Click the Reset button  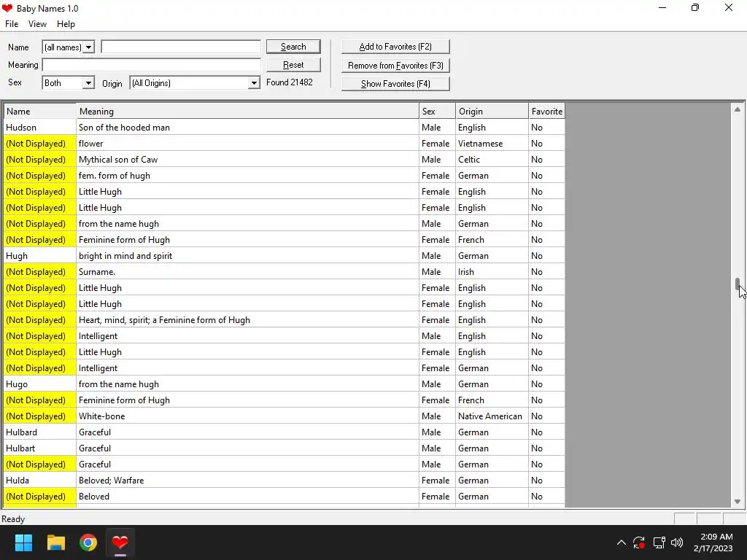click(293, 65)
